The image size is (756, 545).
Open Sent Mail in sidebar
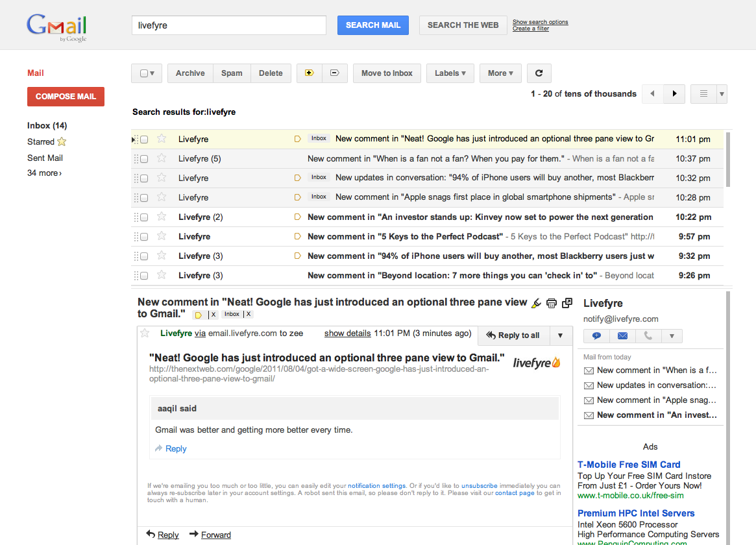click(x=45, y=158)
